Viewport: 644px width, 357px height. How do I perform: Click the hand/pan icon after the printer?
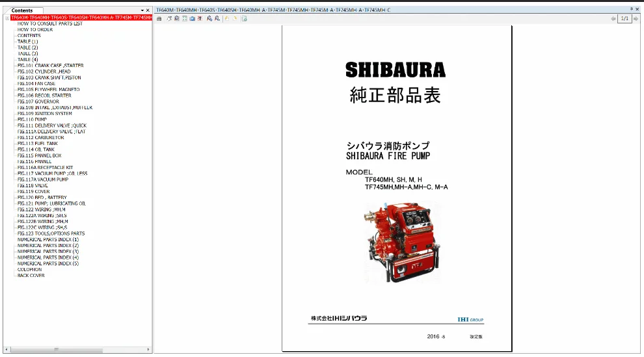click(x=169, y=18)
